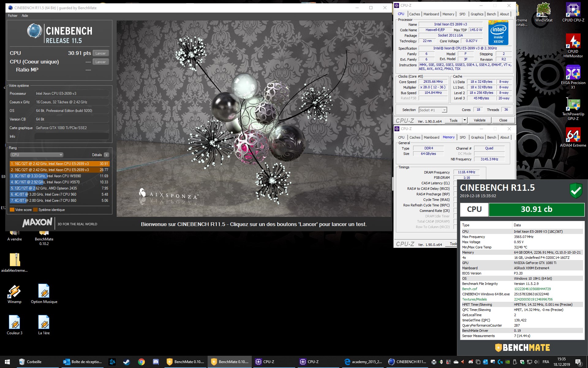
Task: Click the Validate button in CPU-Z
Action: [480, 120]
